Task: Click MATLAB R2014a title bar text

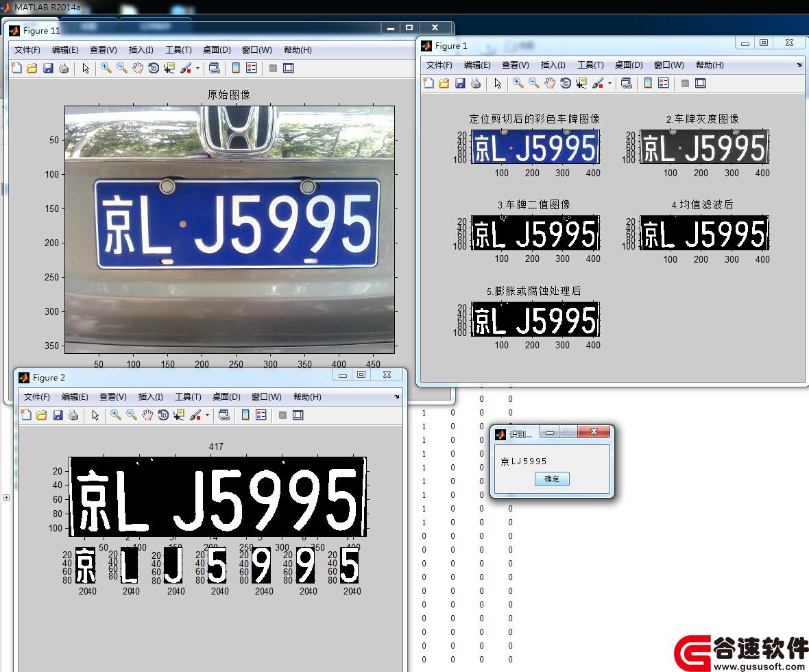Action: [x=47, y=8]
